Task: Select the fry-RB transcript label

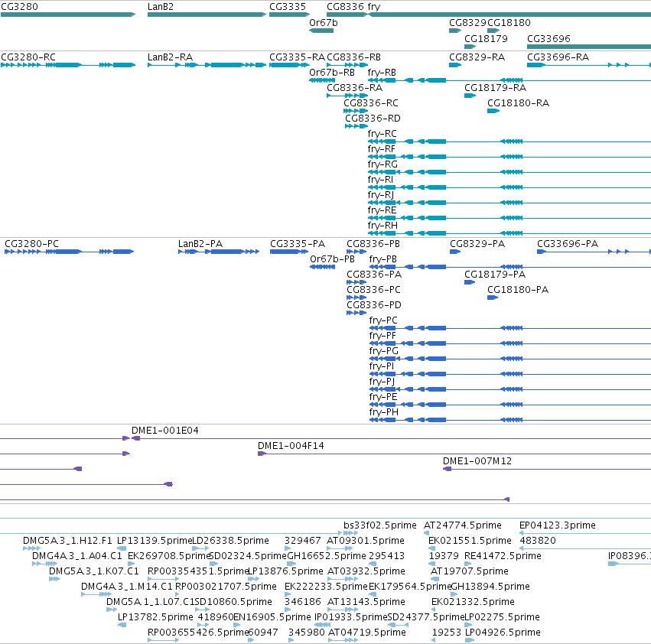Action: tap(382, 72)
